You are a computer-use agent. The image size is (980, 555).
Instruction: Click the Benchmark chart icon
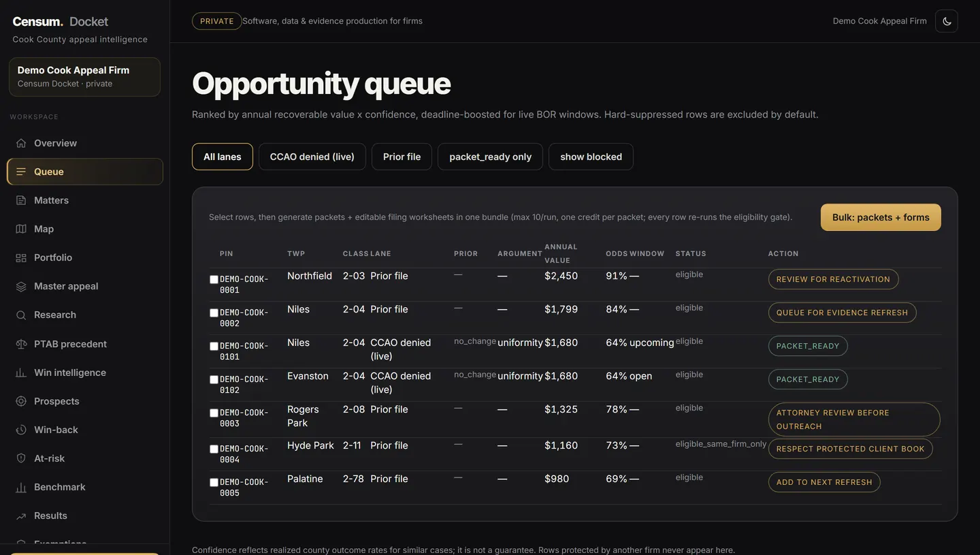[x=21, y=487]
